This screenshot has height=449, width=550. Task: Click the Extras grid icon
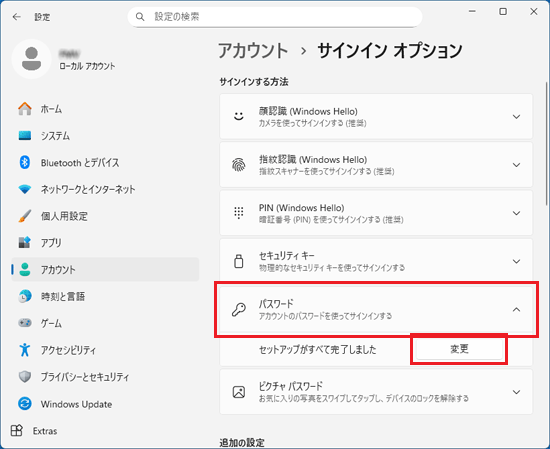pyautogui.click(x=16, y=430)
